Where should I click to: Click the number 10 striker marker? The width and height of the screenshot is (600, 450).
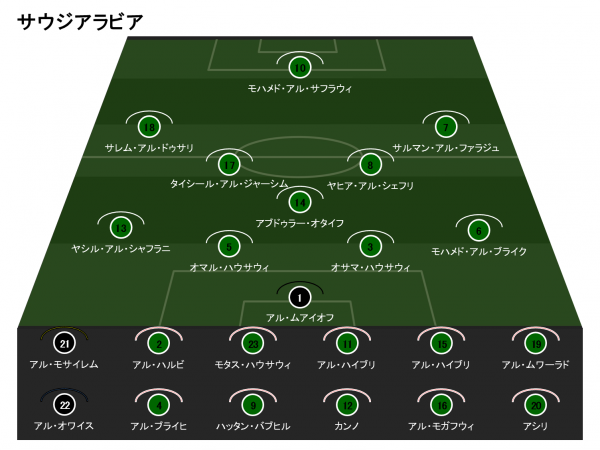tap(300, 68)
